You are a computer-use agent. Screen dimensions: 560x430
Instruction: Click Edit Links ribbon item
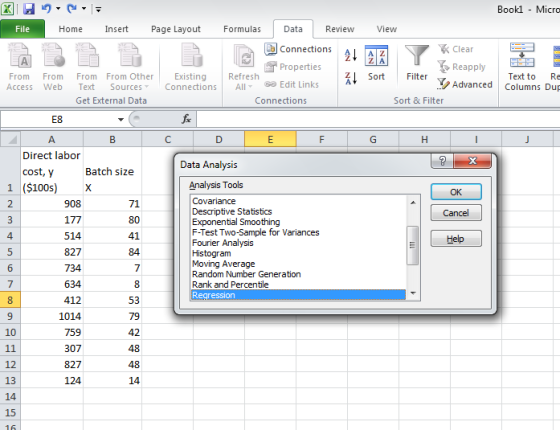coord(291,85)
